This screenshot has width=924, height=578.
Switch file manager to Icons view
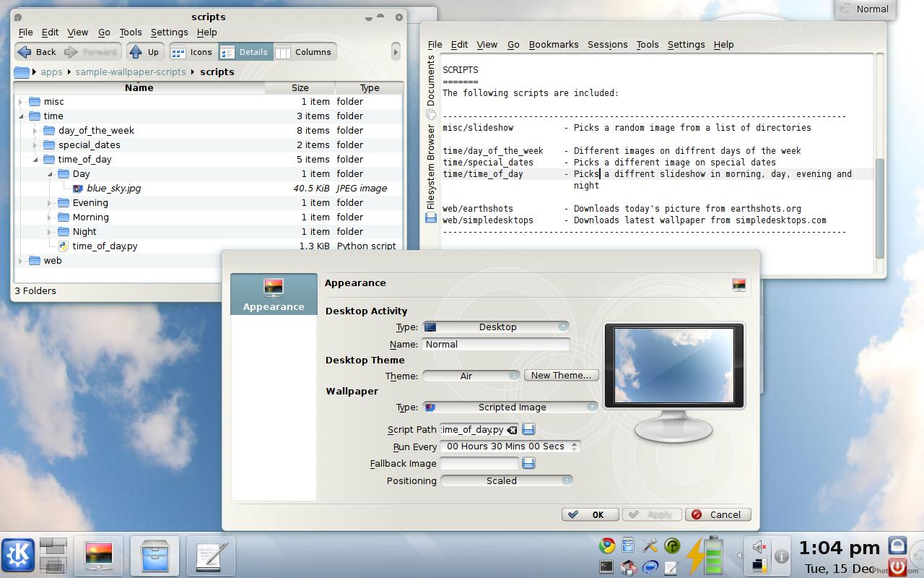(x=193, y=52)
